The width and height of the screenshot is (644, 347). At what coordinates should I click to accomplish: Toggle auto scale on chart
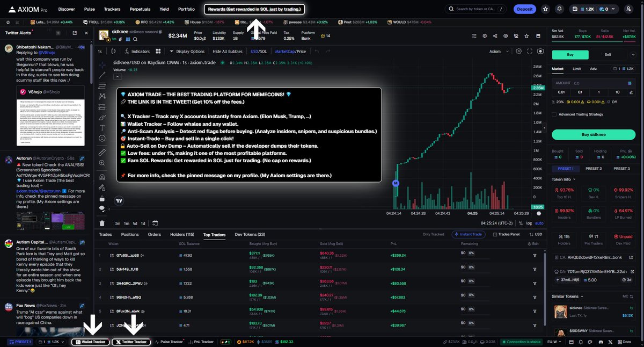[539, 223]
